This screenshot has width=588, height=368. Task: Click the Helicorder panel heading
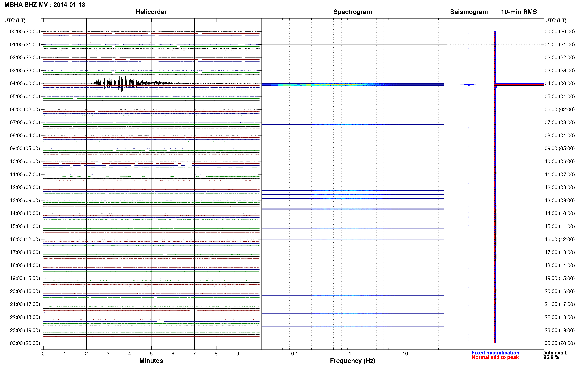pos(151,12)
